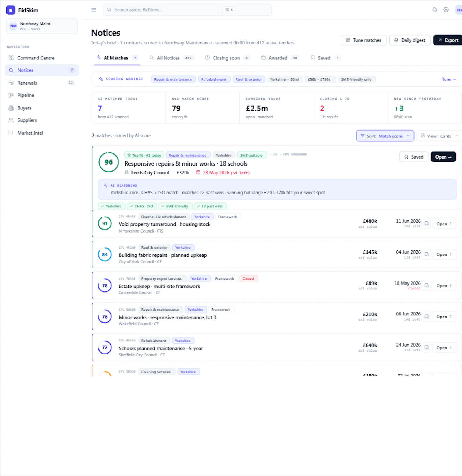Viewport: 462px width, 476px height.
Task: Click the AI Reasoning sparkle icon
Action: tap(106, 185)
